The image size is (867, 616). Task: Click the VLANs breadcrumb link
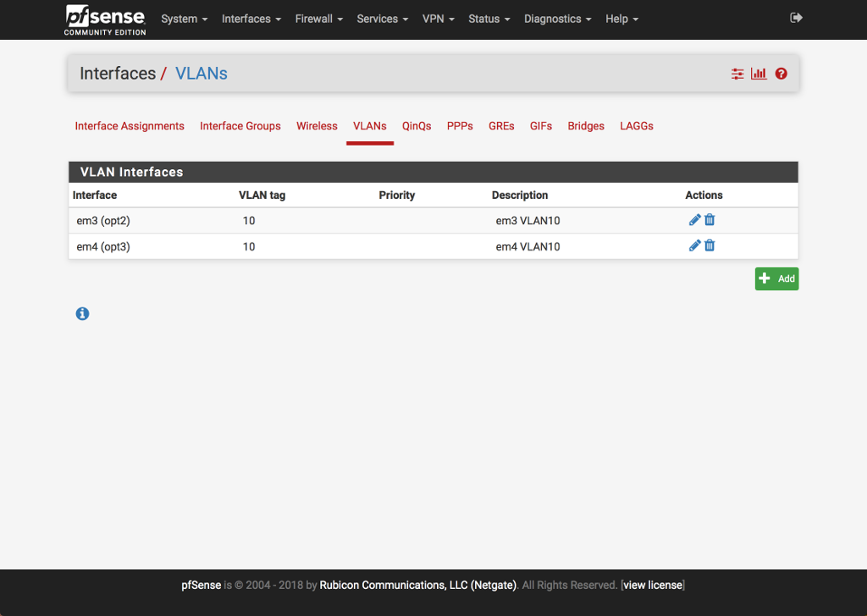point(201,74)
